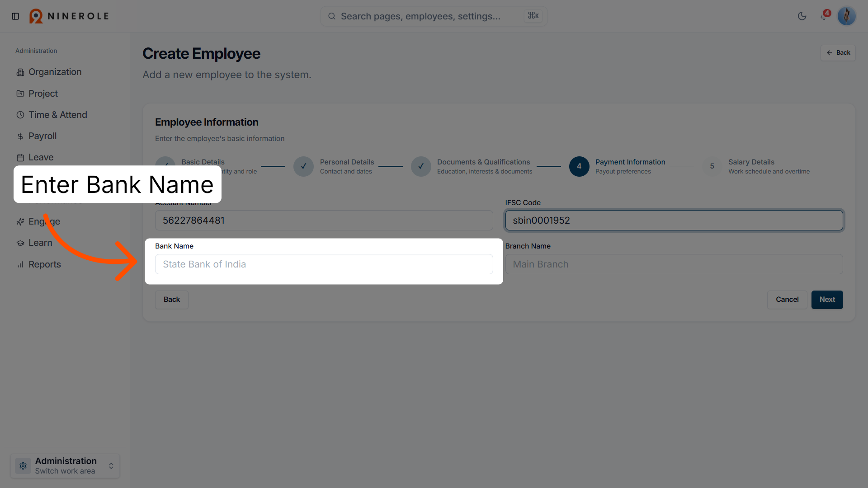Open Project in the sidebar
This screenshot has width=868, height=488.
(43, 94)
